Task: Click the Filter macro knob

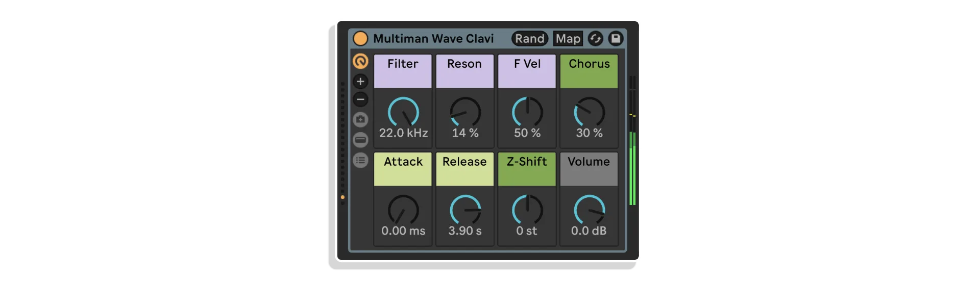Action: 403,112
